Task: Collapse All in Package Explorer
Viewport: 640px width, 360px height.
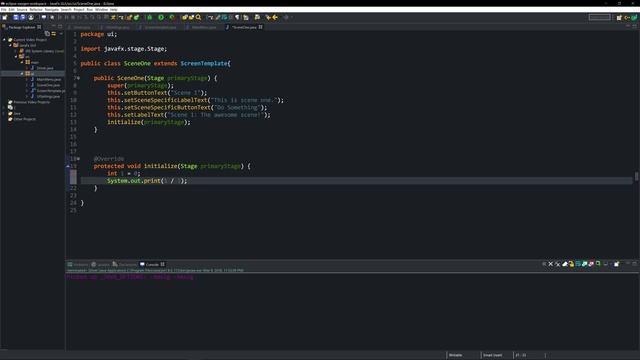Action: coord(47,33)
